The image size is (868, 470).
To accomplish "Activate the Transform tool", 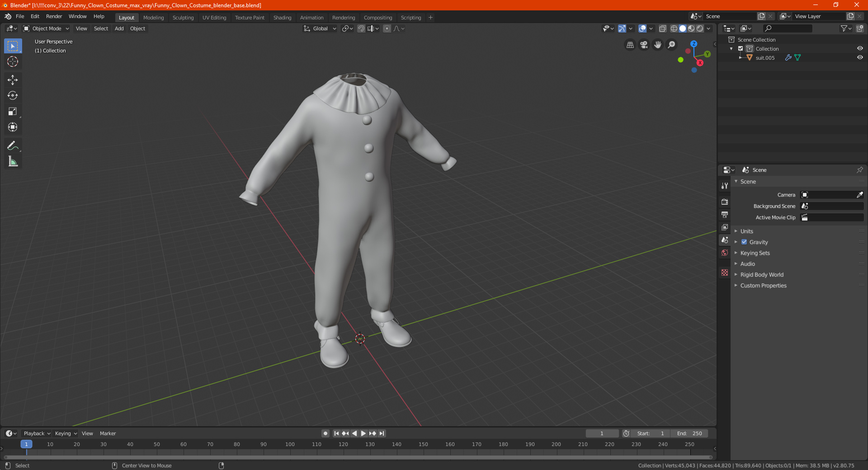I will [13, 127].
